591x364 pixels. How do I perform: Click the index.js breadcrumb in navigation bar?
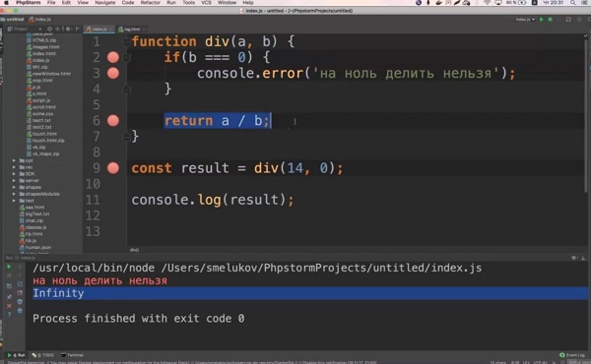click(x=40, y=20)
